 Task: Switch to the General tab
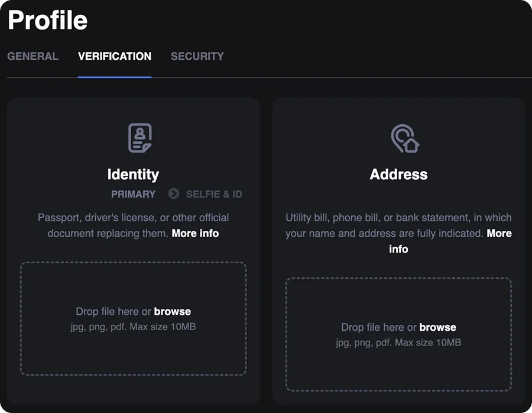[33, 56]
